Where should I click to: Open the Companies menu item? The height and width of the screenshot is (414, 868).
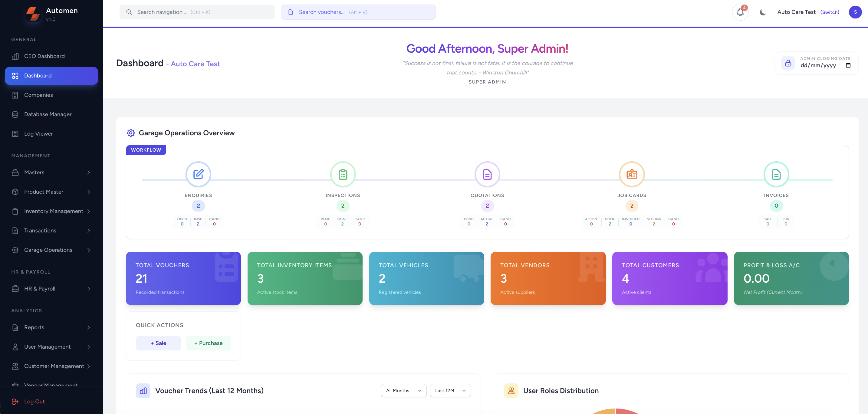(51, 95)
